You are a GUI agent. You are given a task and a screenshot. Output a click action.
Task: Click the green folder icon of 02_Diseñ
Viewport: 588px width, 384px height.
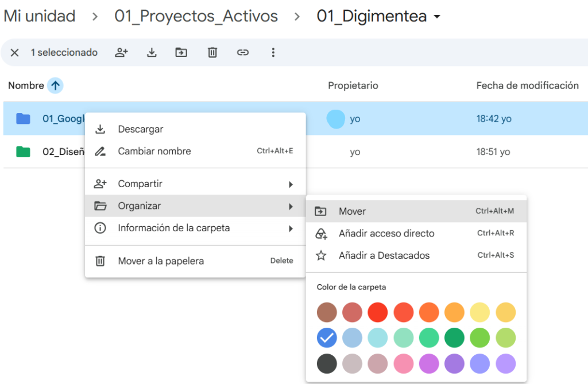(23, 152)
